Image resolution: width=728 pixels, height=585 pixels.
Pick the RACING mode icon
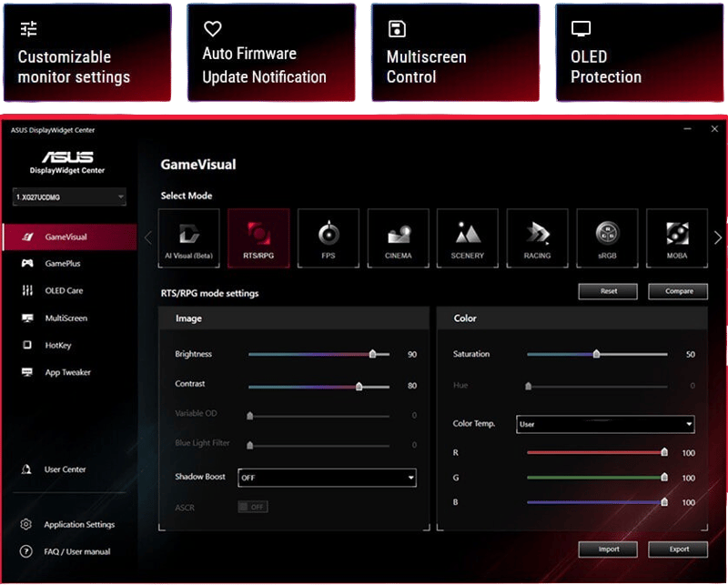(537, 238)
